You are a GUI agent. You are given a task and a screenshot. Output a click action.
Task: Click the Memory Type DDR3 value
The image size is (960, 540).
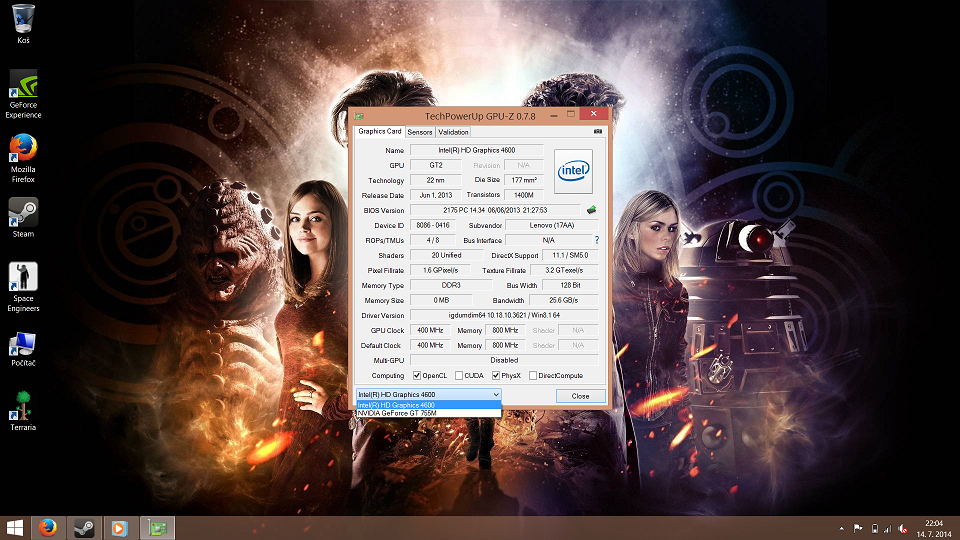451,285
